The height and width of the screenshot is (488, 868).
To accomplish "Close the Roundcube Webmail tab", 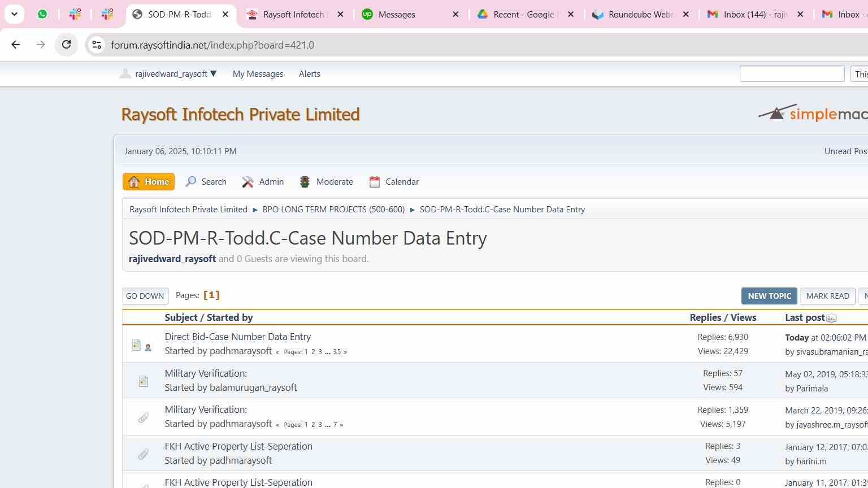I will pyautogui.click(x=686, y=14).
